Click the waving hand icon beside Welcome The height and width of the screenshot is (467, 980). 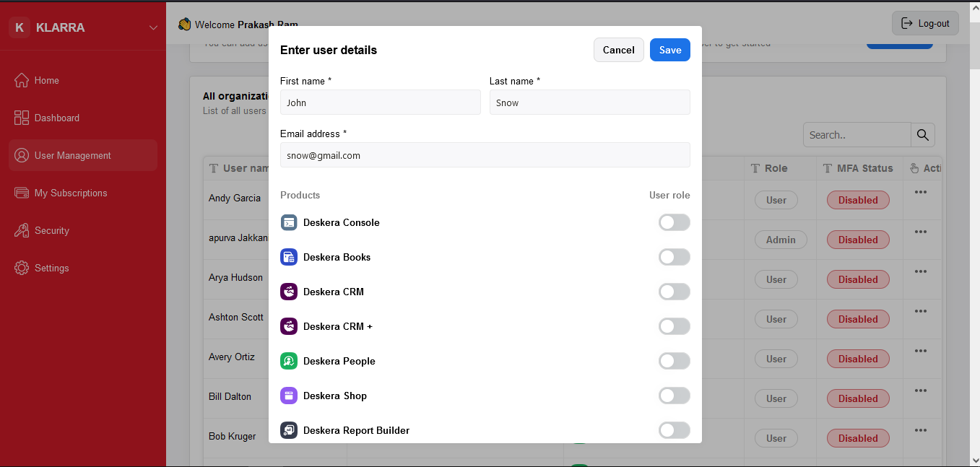pos(185,25)
